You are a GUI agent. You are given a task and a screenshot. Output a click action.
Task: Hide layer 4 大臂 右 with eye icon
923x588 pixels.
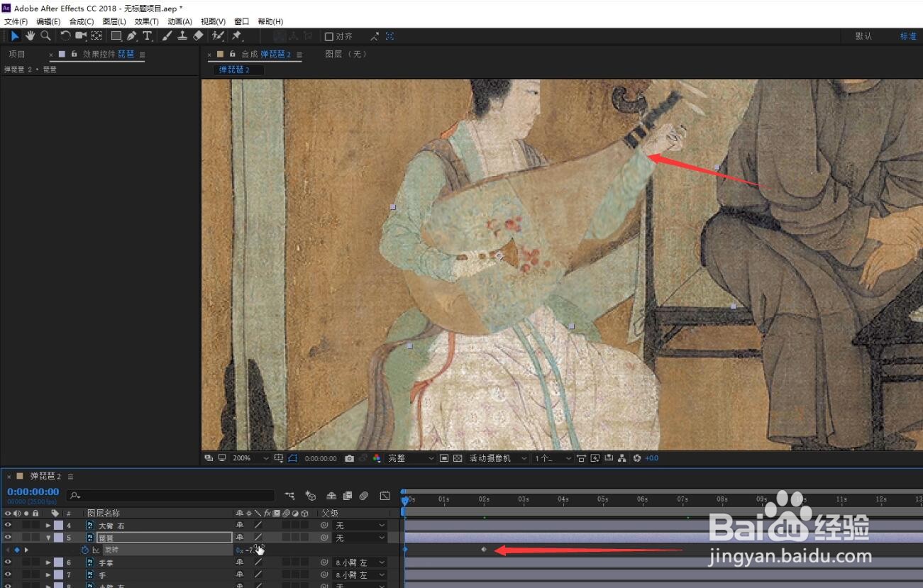pos(8,526)
